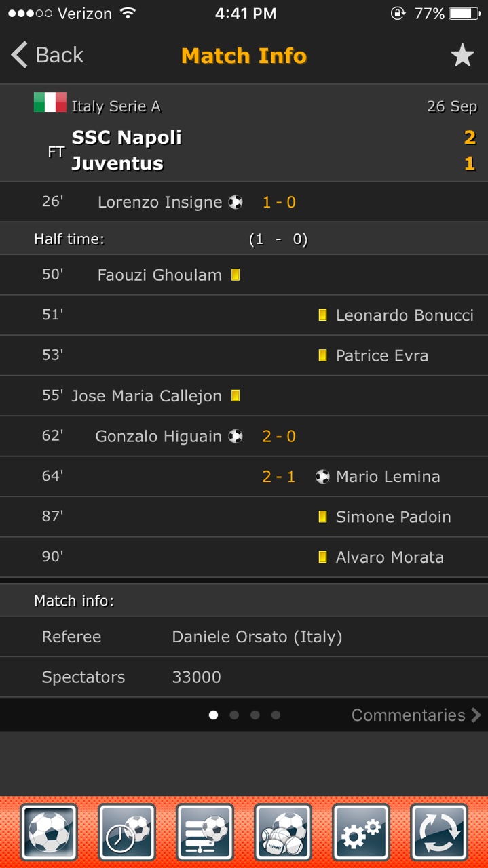Tap the Mario Lemina goal ball icon
This screenshot has height=868, width=488.
322,477
